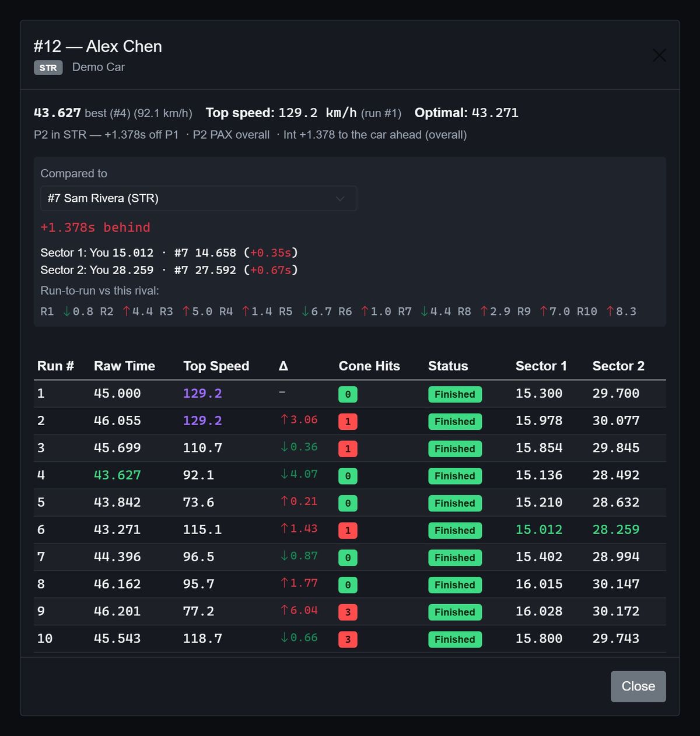Viewport: 700px width, 736px height.
Task: Click the Finished status badge in run 9
Action: point(455,612)
